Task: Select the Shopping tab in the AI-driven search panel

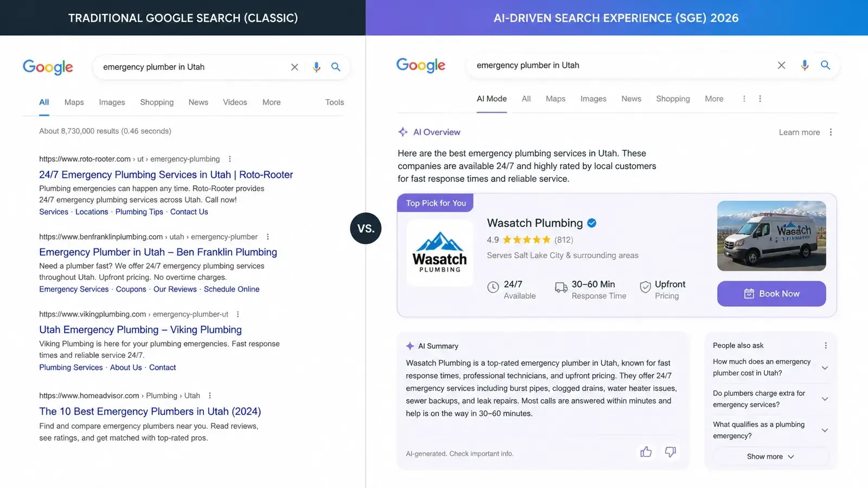Action: [x=673, y=99]
